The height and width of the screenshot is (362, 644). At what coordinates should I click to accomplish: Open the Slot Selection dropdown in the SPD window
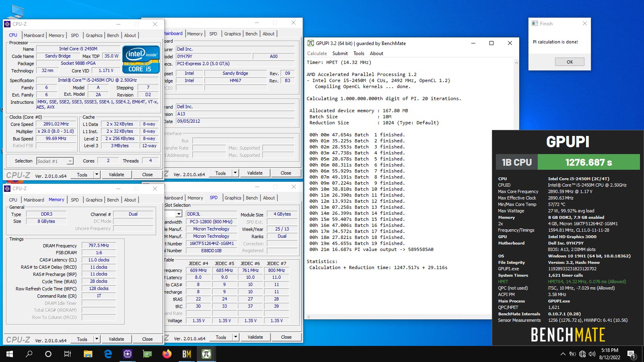[x=179, y=214]
